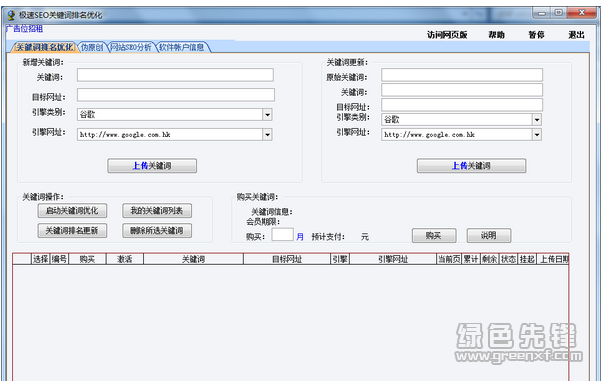Viewport: 604px width, 381px height.
Task: Focus 目标网址 field in 关键词更新
Action: click(x=462, y=105)
